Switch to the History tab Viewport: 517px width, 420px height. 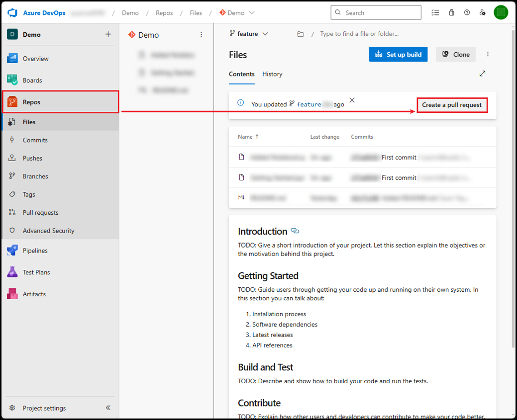coord(272,74)
